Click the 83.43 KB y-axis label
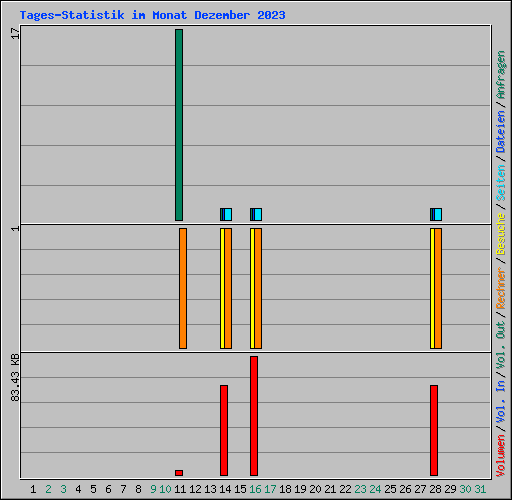Screen dimensions: 512x500 pyautogui.click(x=15, y=378)
